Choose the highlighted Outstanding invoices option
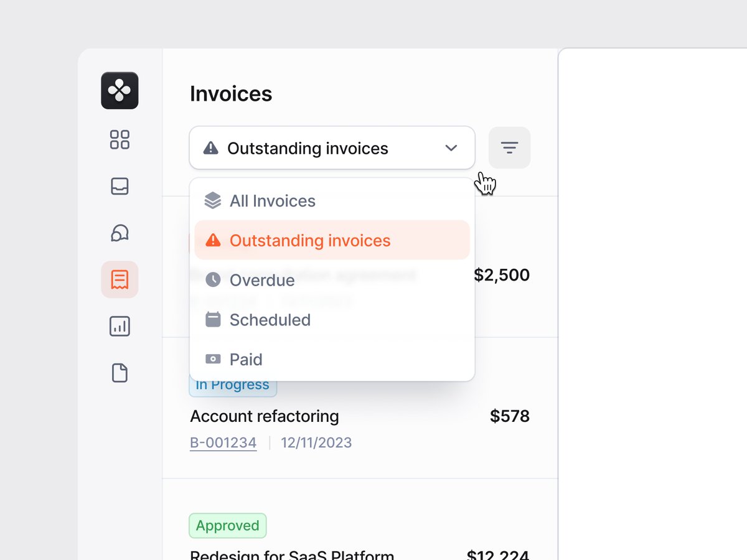The width and height of the screenshot is (747, 560). coord(332,240)
